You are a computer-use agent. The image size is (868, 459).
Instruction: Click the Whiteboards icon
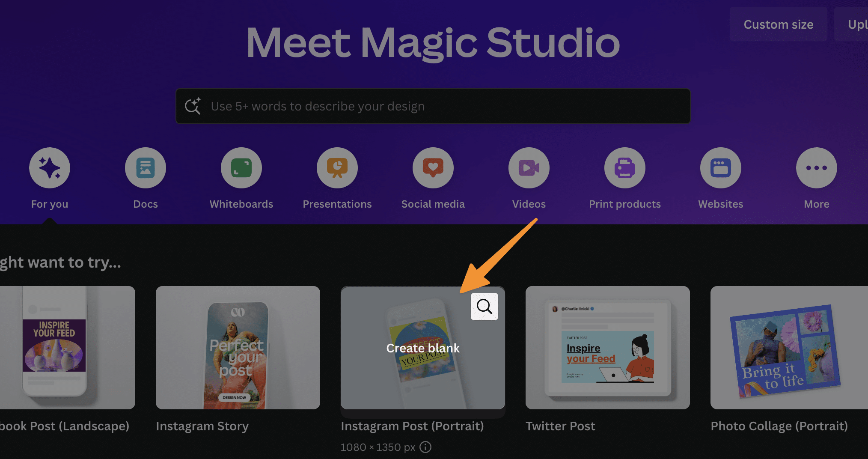click(x=241, y=167)
